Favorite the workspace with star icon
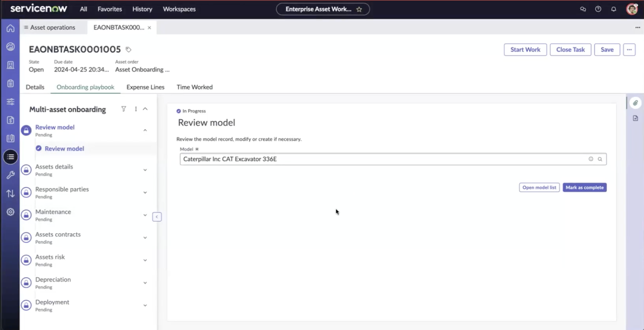The width and height of the screenshot is (644, 330). pos(359,9)
